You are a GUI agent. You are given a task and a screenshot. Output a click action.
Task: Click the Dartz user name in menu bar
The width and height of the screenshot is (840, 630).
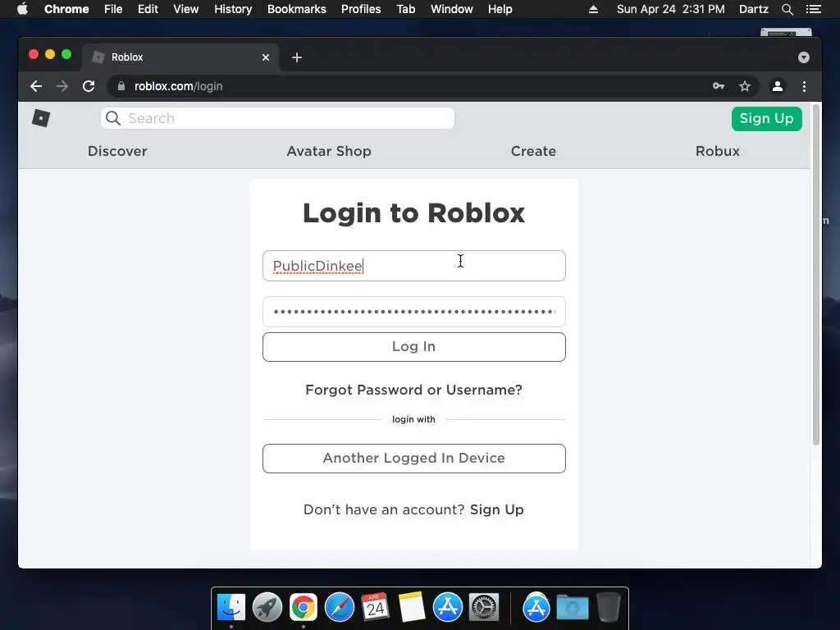tap(753, 9)
